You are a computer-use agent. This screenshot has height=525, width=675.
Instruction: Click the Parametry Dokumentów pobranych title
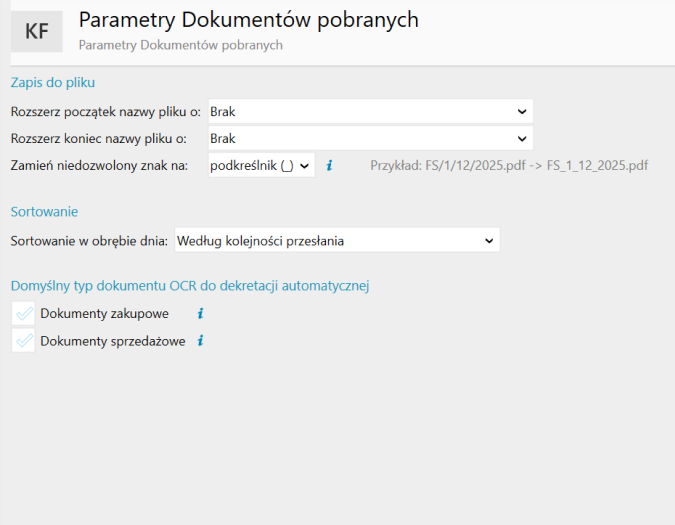pos(249,20)
